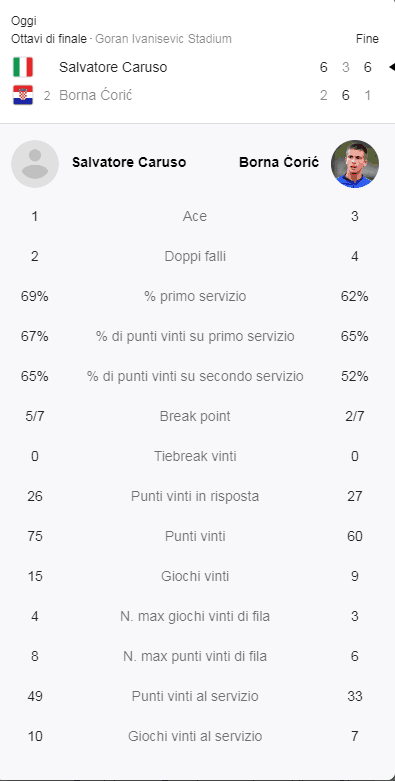This screenshot has height=781, width=395.
Task: Click the Croatian flag icon
Action: [x=23, y=95]
